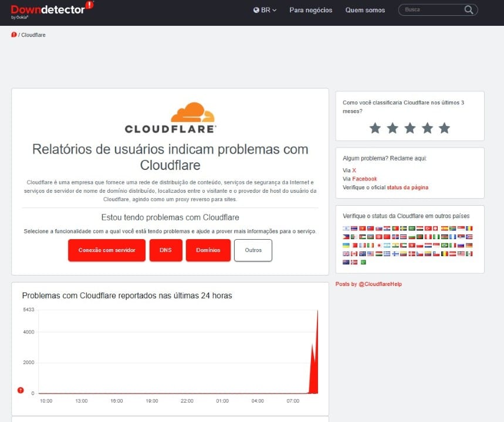The height and width of the screenshot is (422, 504).
Task: Select the Greece flag
Action: point(387,254)
